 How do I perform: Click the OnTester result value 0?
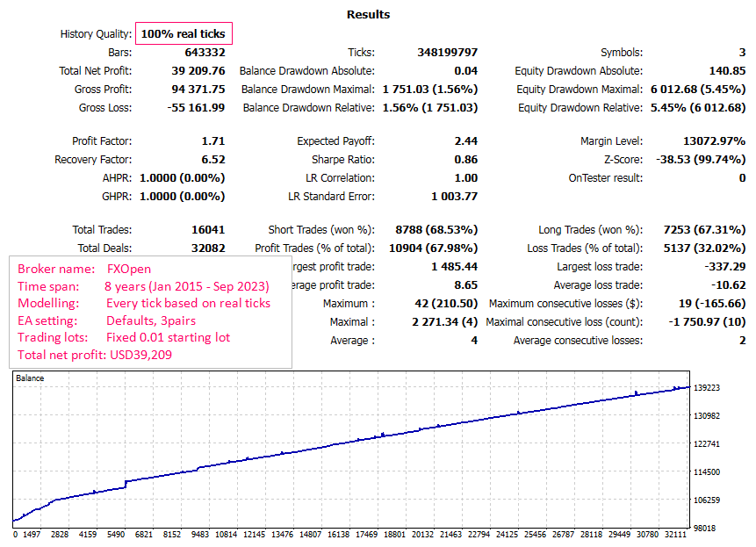point(743,178)
